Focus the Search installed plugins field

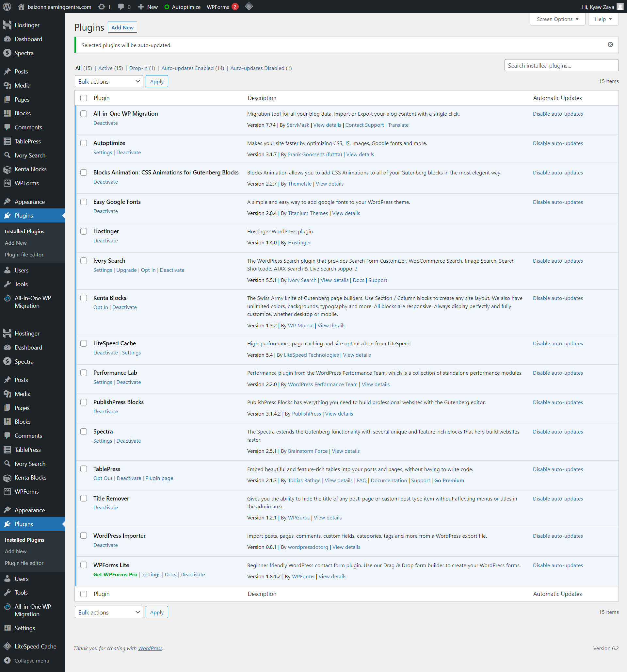[x=561, y=66]
